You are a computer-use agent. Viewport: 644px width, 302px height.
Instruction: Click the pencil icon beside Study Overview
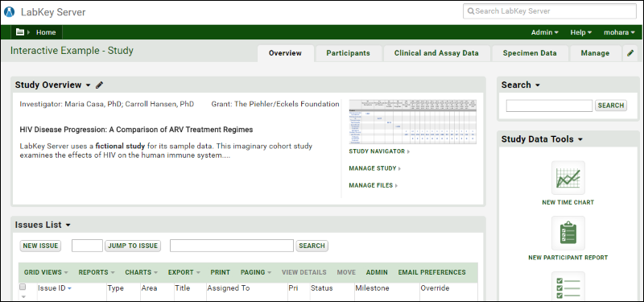pyautogui.click(x=99, y=85)
